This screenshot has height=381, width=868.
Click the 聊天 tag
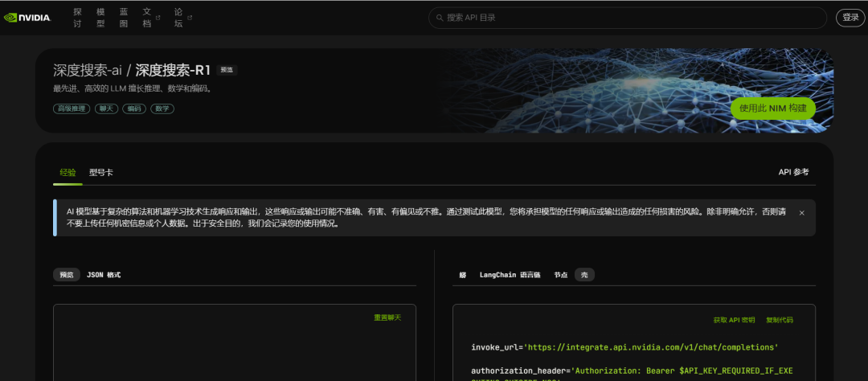click(106, 109)
